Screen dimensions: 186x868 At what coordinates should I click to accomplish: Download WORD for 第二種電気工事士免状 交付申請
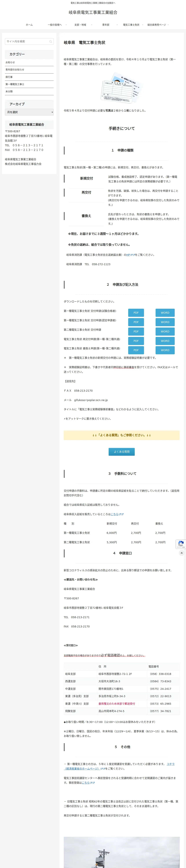point(165,332)
